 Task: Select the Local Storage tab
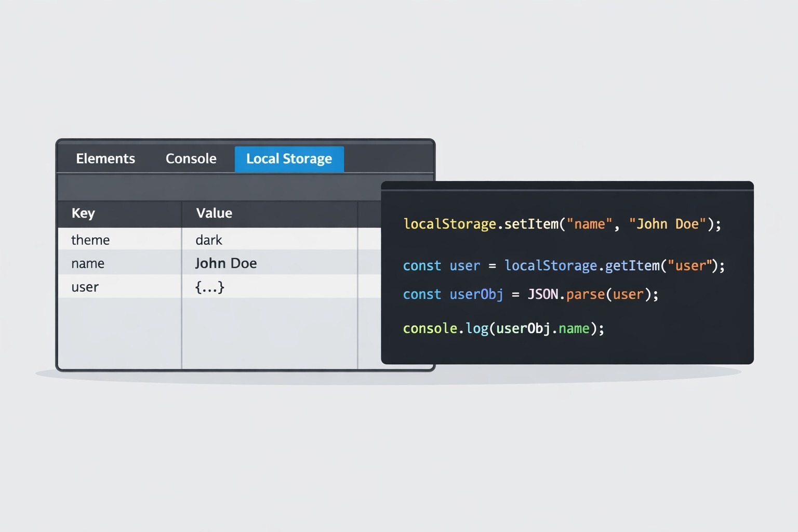pos(289,159)
